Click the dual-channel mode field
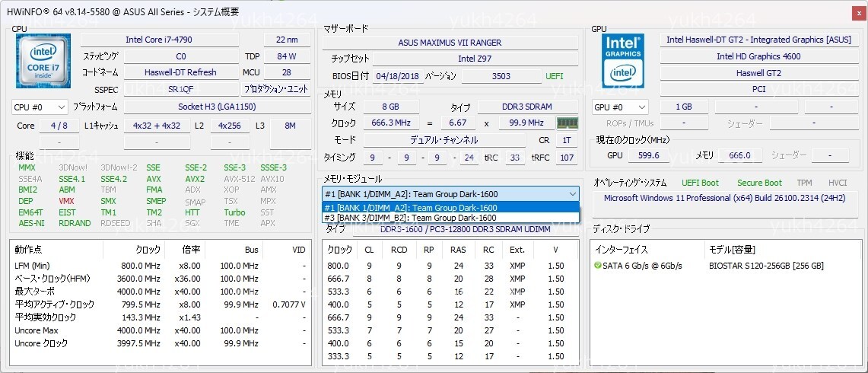 444,141
